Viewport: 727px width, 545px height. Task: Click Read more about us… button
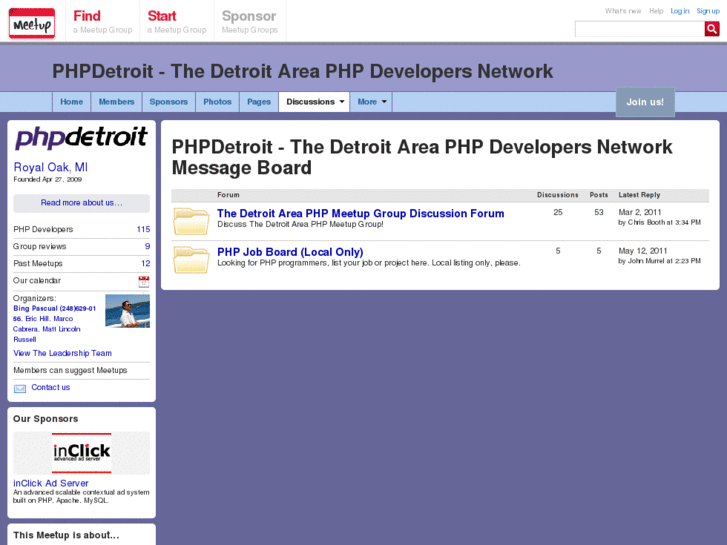point(81,203)
